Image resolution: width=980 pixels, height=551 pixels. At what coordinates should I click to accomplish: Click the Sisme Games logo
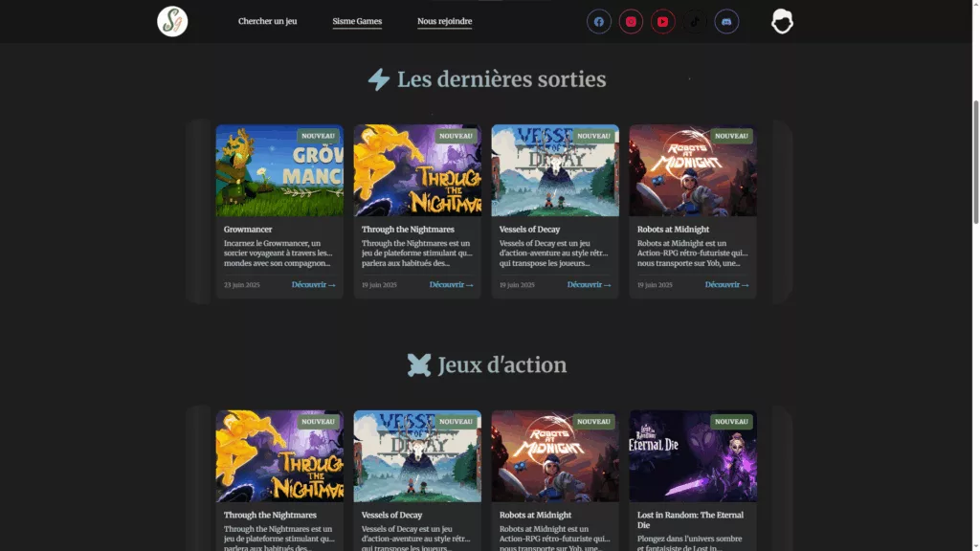tap(172, 21)
